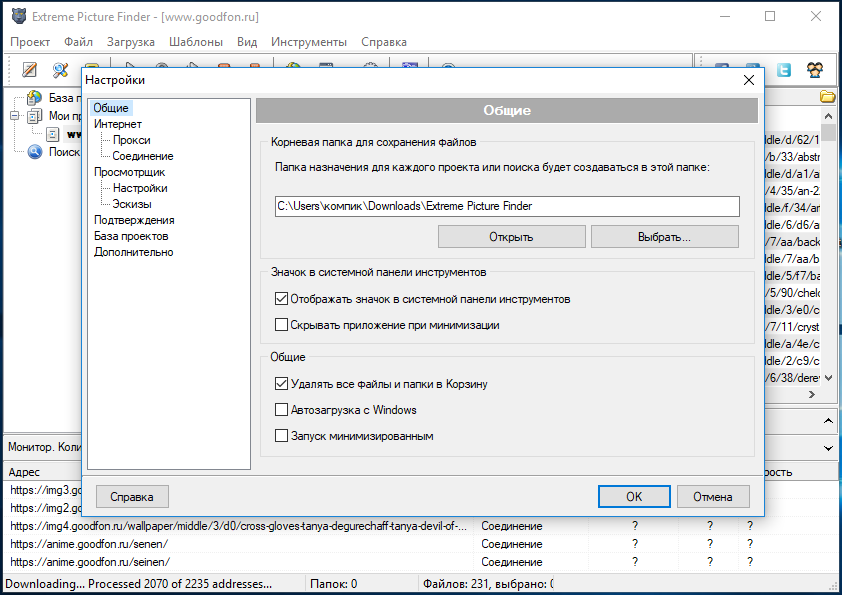Confirm settings with the ОК button
Image resolution: width=842 pixels, height=595 pixels.
coord(634,497)
